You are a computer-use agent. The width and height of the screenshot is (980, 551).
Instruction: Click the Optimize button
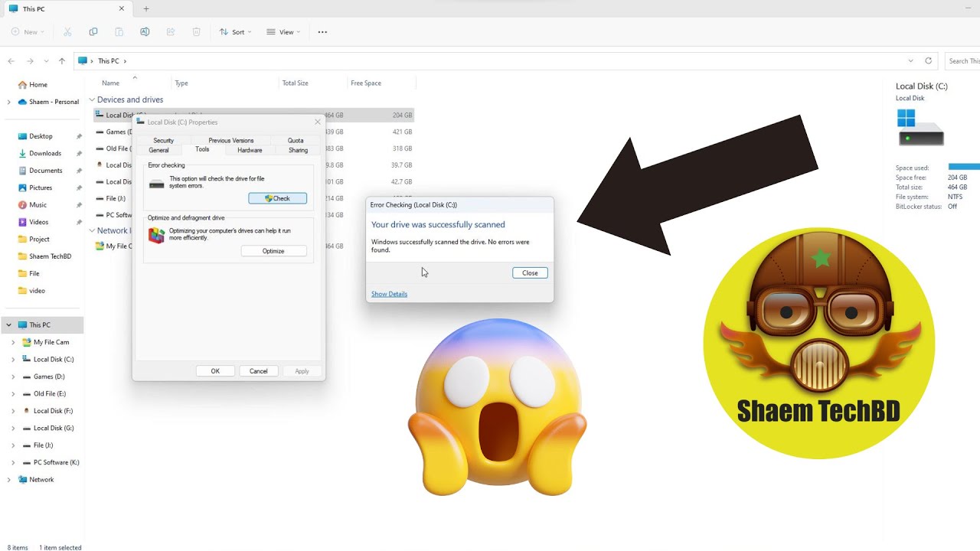[273, 251]
